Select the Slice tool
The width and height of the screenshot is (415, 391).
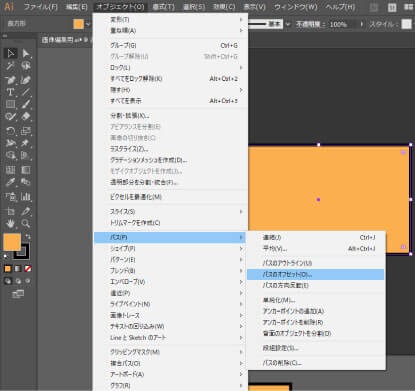tap(26, 211)
